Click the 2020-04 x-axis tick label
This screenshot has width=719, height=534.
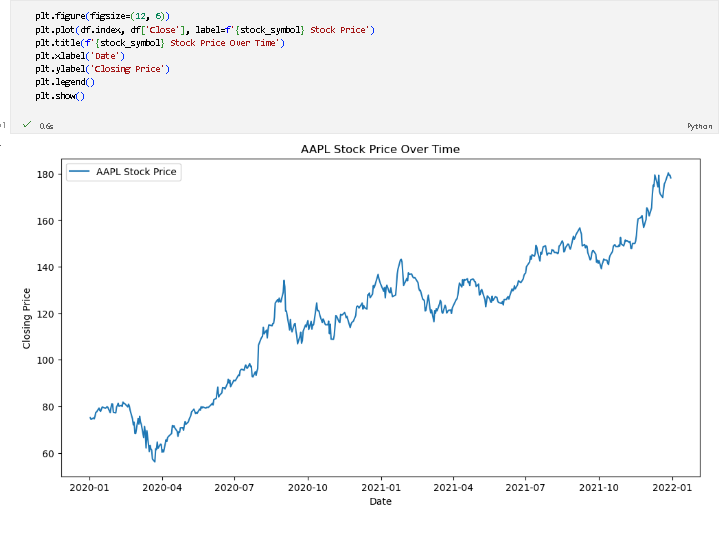coord(162,488)
